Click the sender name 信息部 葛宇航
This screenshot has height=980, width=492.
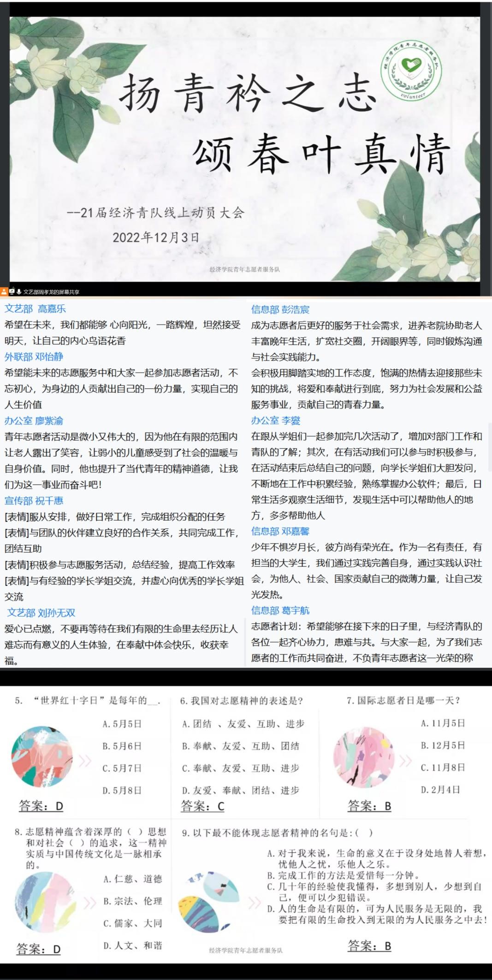pyautogui.click(x=280, y=611)
